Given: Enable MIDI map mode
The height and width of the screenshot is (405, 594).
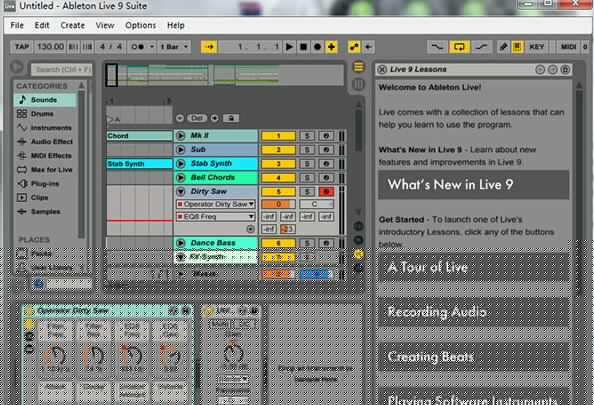Looking at the screenshot, I should pyautogui.click(x=568, y=47).
